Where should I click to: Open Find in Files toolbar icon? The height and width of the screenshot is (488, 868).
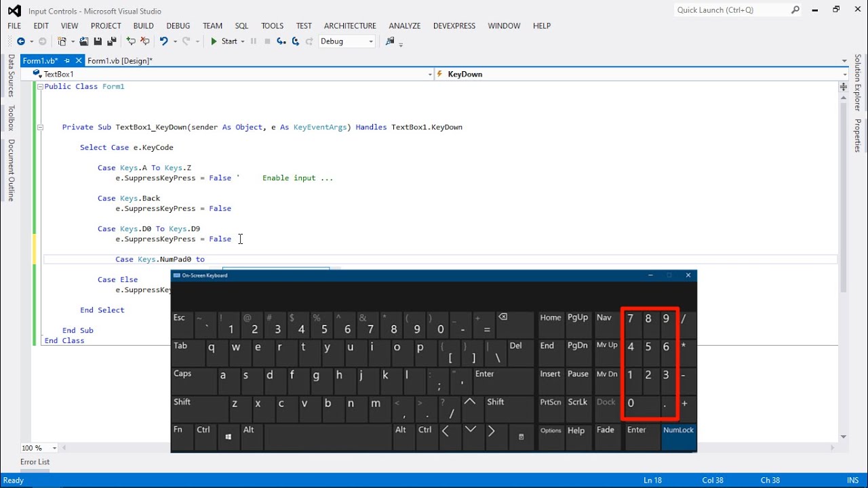pos(390,41)
